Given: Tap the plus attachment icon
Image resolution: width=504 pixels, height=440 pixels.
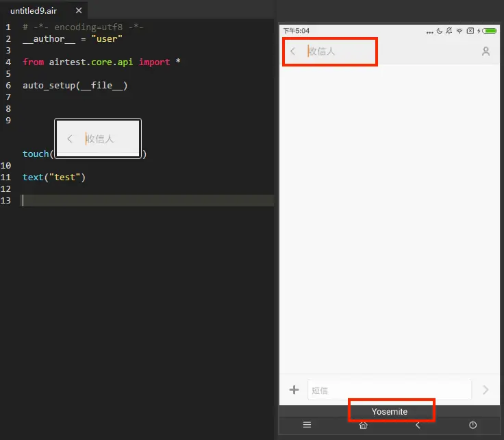Looking at the screenshot, I should [294, 390].
